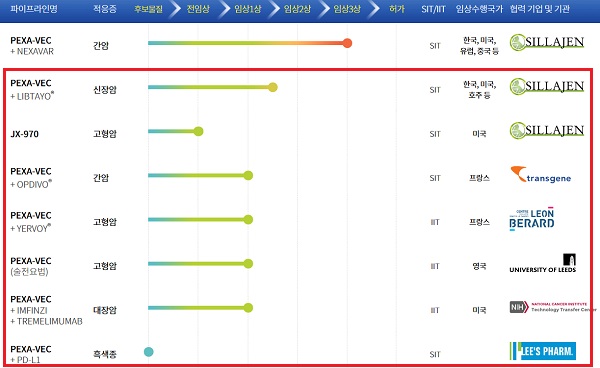Click the NIH National Cancer Institute logo
The height and width of the screenshot is (368, 600).
[553, 307]
